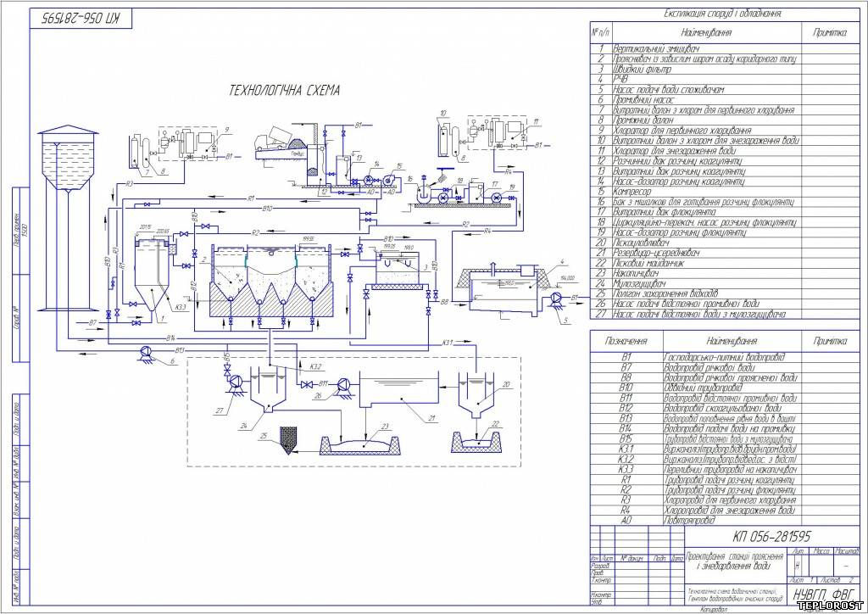This screenshot has height=614, width=868.
Task: Select the sludge thickener cone numbered 24
Action: click(x=269, y=392)
